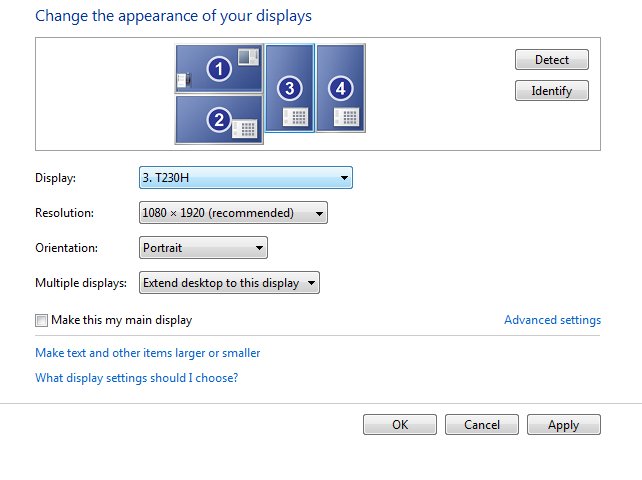Image resolution: width=642 pixels, height=480 pixels.
Task: Click the numbered circle 4 badge
Action: 341,88
